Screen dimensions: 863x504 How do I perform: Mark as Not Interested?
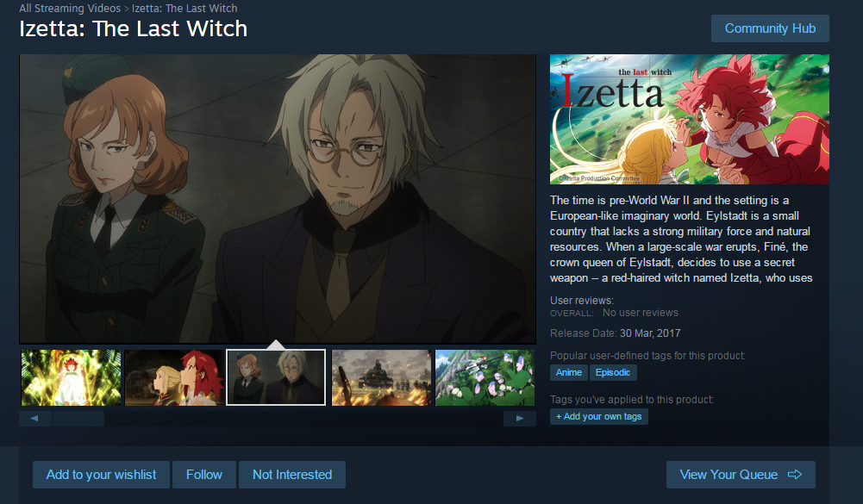(x=292, y=475)
